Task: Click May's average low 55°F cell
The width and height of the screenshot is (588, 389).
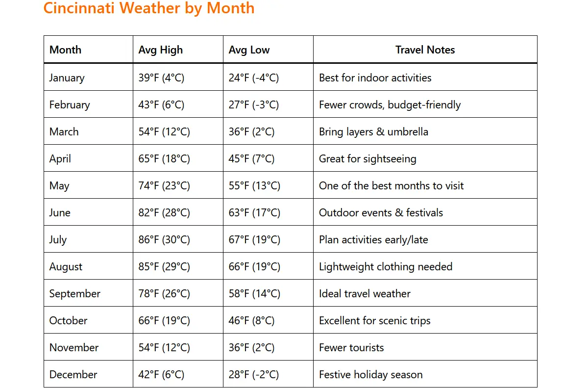Action: click(x=254, y=185)
